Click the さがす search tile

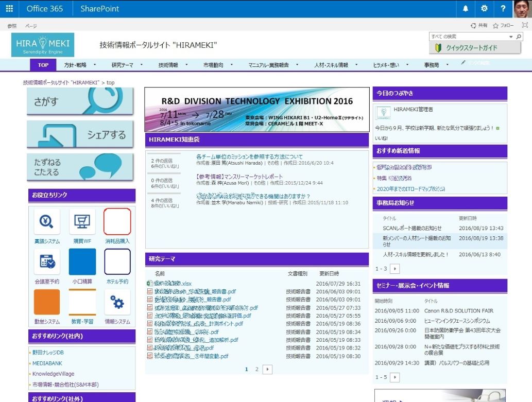(80, 101)
